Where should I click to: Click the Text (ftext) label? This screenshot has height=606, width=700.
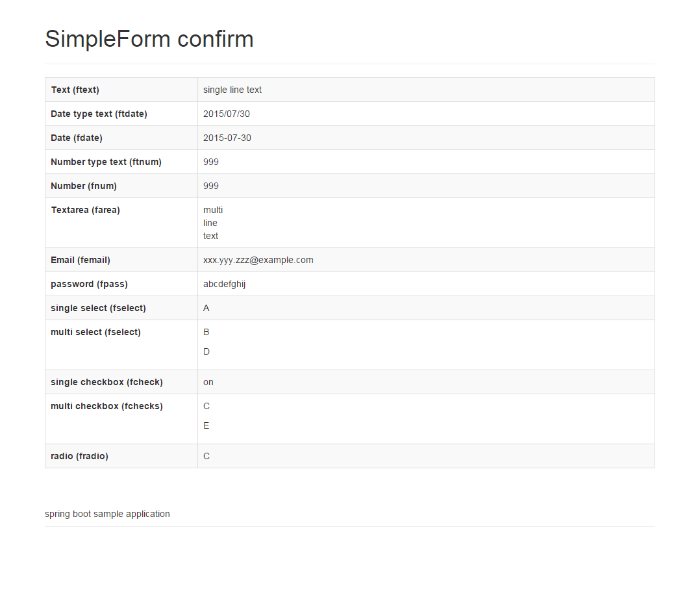click(x=75, y=90)
